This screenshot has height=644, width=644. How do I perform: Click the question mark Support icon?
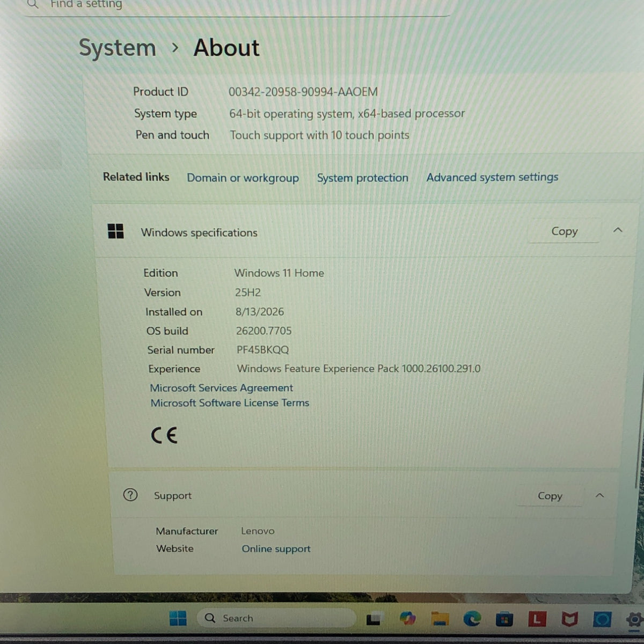coord(130,495)
